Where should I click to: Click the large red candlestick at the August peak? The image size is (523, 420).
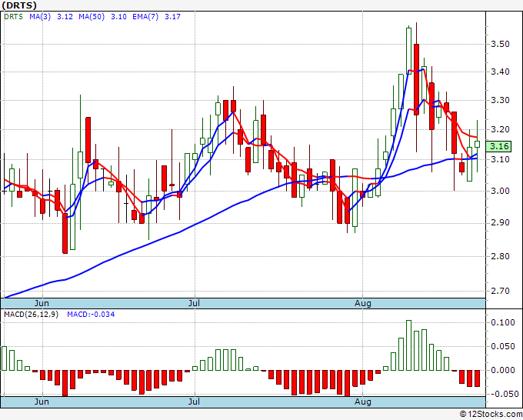(x=416, y=79)
